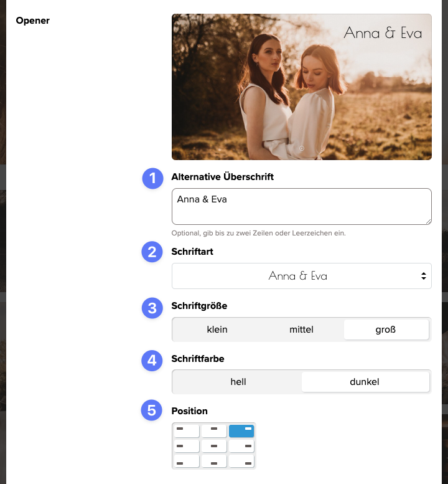This screenshot has height=484, width=448.
Task: Click the 'Opener' section heading
Action: coord(33,21)
